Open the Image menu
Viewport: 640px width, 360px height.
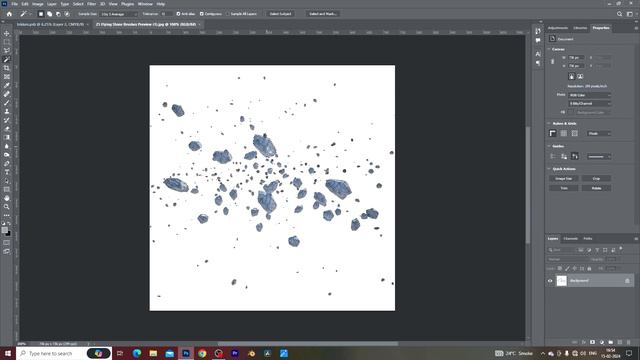(x=38, y=4)
